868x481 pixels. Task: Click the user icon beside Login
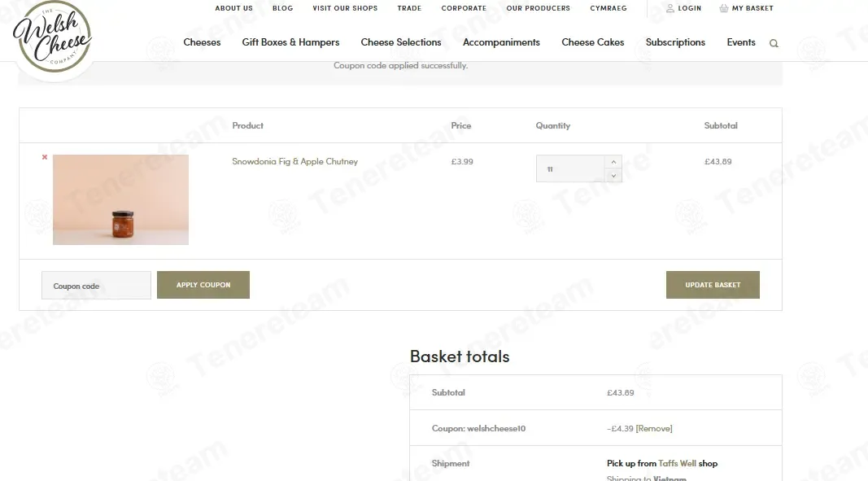click(670, 8)
